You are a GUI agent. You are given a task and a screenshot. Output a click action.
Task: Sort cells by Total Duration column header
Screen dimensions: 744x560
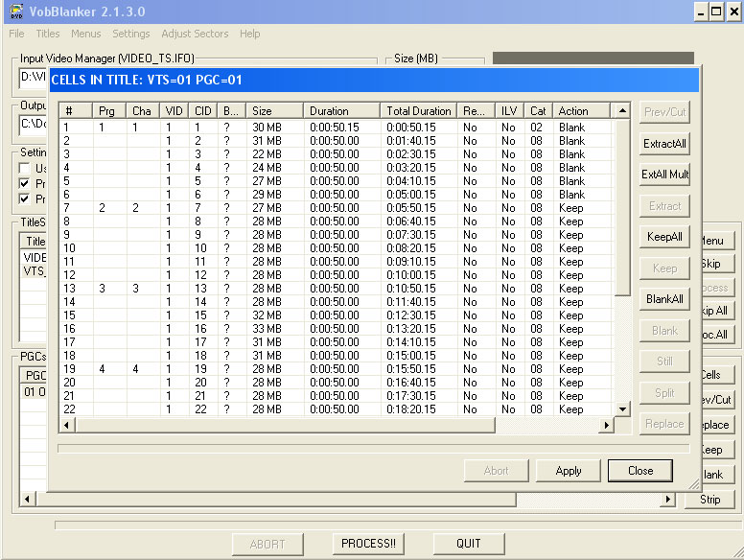pos(418,111)
